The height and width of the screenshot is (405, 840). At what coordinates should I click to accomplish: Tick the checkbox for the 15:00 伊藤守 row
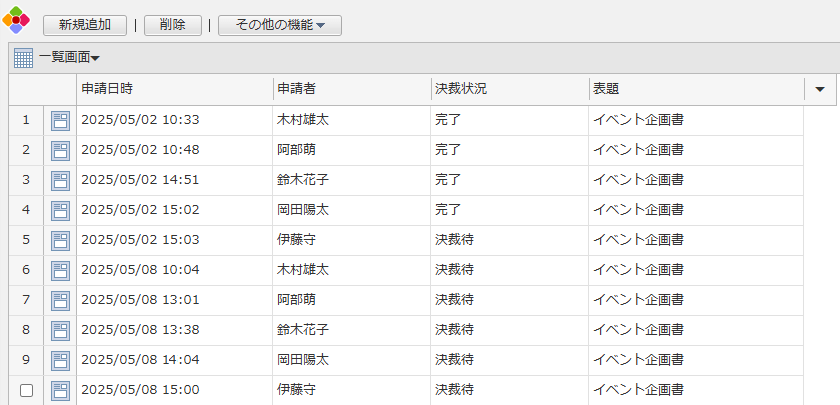coord(26,391)
